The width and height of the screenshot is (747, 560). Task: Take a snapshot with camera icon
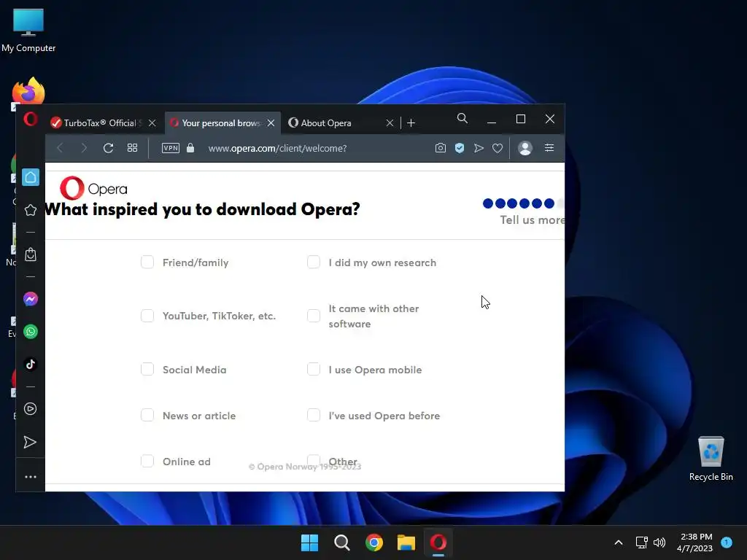coord(441,148)
